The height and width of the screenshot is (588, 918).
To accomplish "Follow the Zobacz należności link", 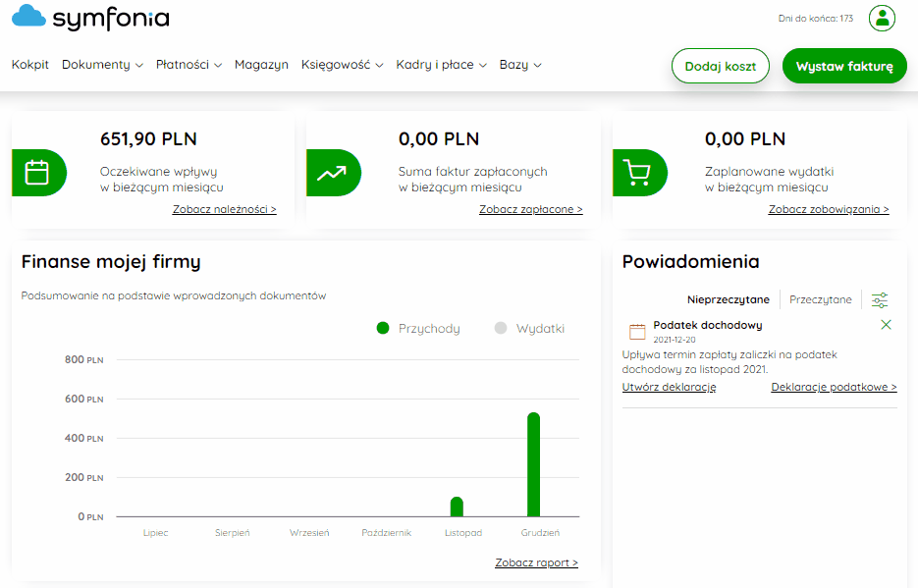I will 224,209.
